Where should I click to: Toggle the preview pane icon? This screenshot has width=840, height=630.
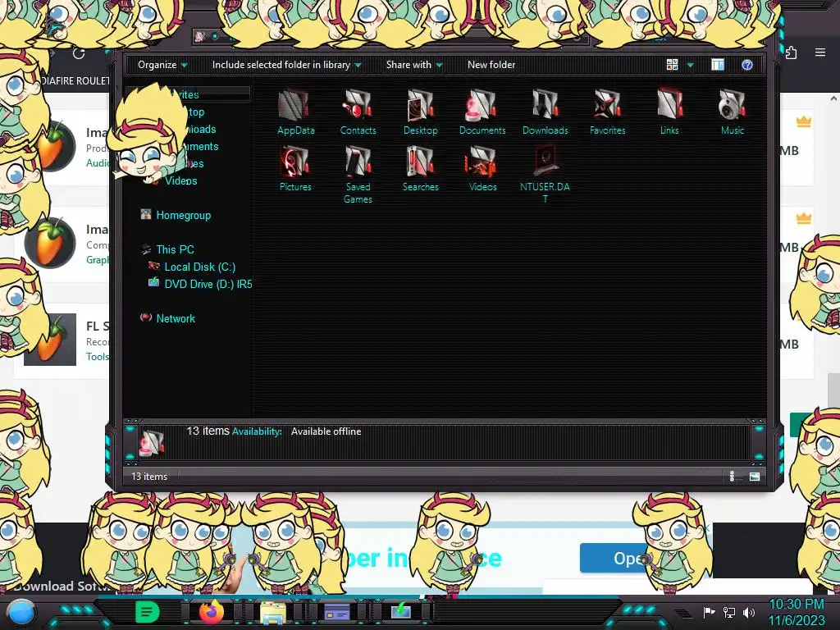(718, 65)
